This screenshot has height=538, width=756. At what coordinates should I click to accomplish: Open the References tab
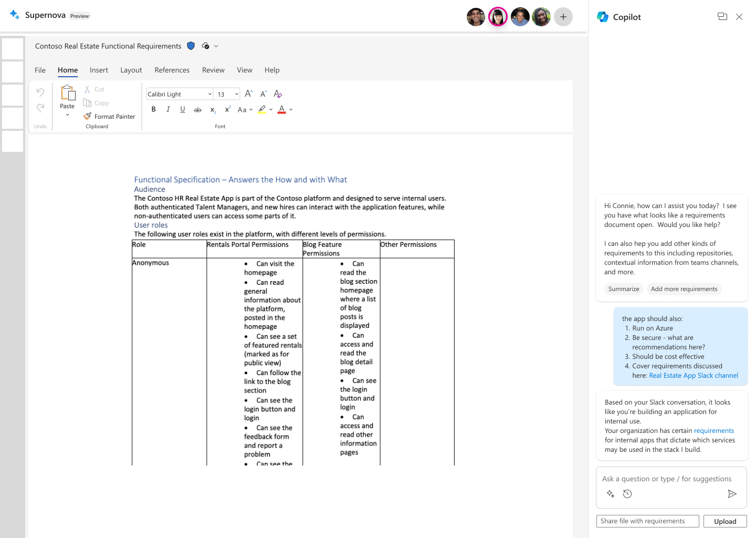pyautogui.click(x=172, y=70)
